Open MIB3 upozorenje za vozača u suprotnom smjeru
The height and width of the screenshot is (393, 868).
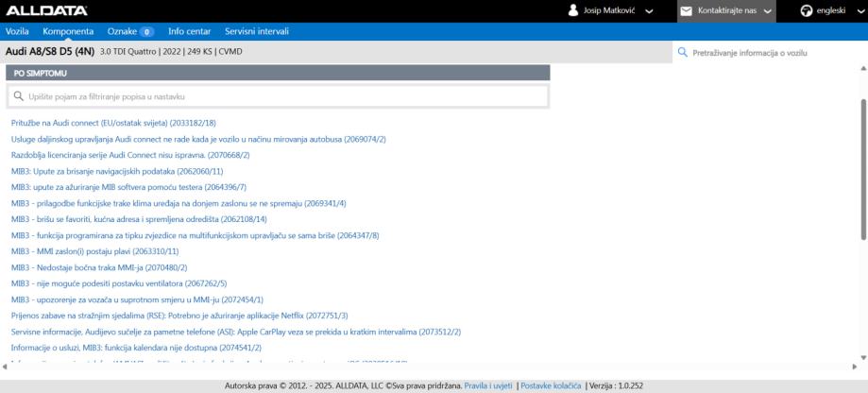(137, 299)
